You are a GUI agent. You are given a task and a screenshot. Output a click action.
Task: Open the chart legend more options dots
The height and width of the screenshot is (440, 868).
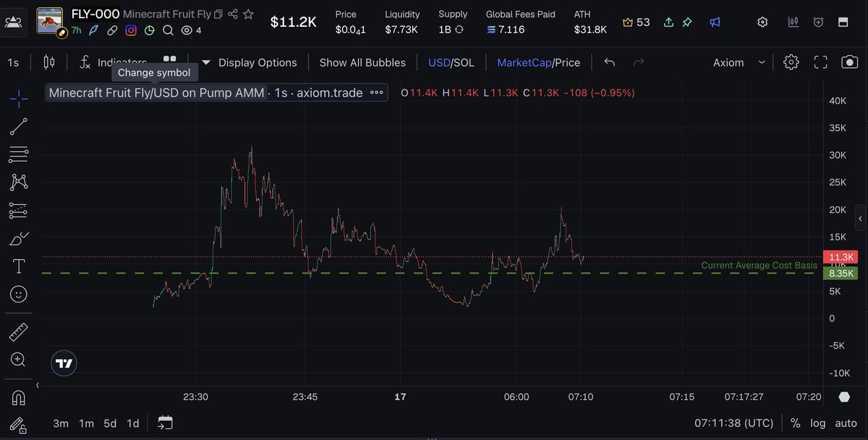coord(377,93)
